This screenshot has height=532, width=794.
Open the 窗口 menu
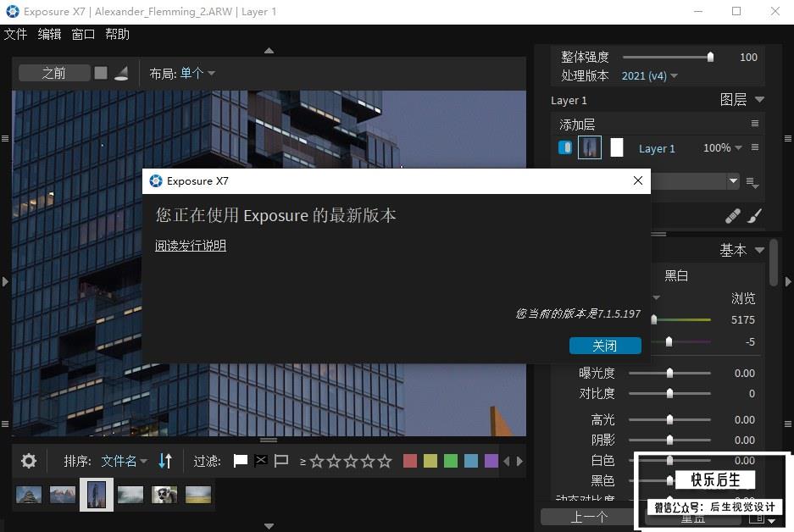[x=83, y=35]
